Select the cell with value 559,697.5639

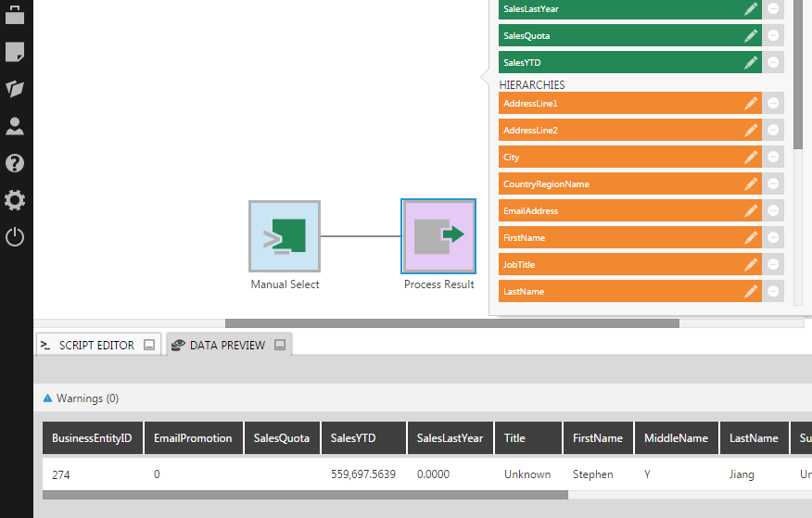(x=363, y=474)
